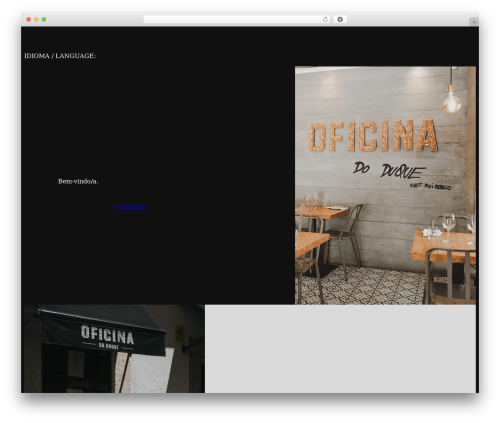Screen dimensions: 500x423
Task: Add a new tab with the plus button
Action: pos(474,22)
